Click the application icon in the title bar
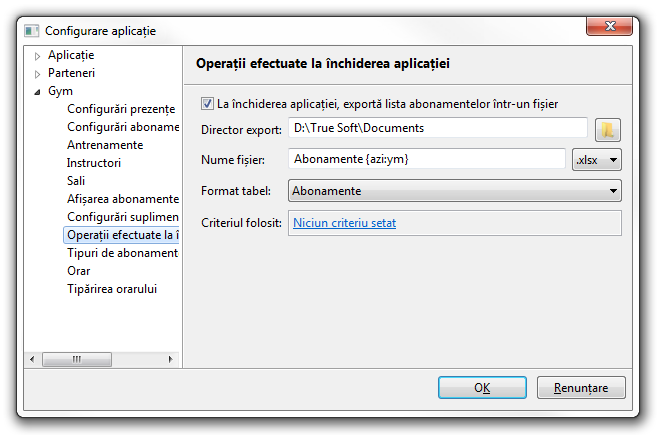The width and height of the screenshot is (658, 435). pos(32,31)
